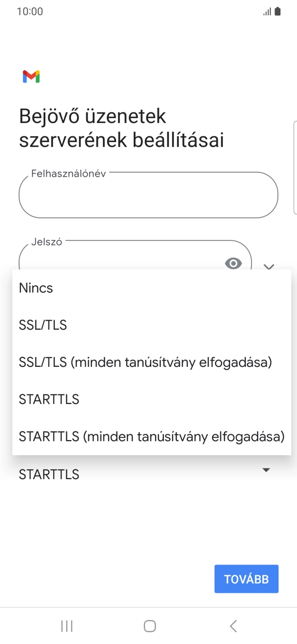Select the Nincs security option
Screen dimensions: 297x644
[x=36, y=288]
